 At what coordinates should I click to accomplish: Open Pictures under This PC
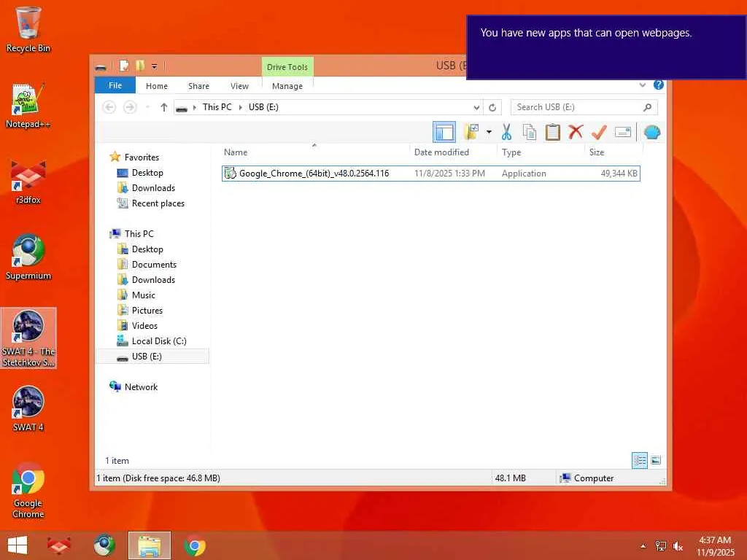coord(147,311)
